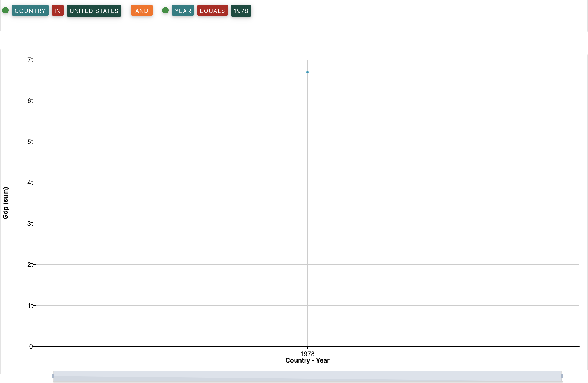Switch the AND logical operator
This screenshot has width=588, height=383.
(141, 11)
